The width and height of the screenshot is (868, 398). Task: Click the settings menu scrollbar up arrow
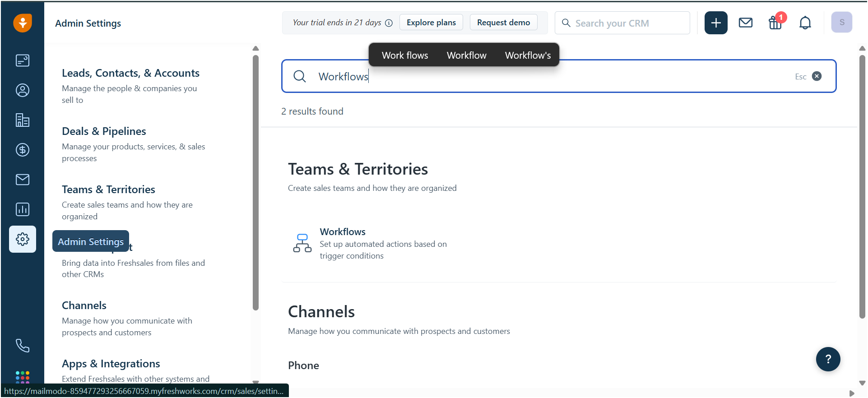[x=255, y=49]
